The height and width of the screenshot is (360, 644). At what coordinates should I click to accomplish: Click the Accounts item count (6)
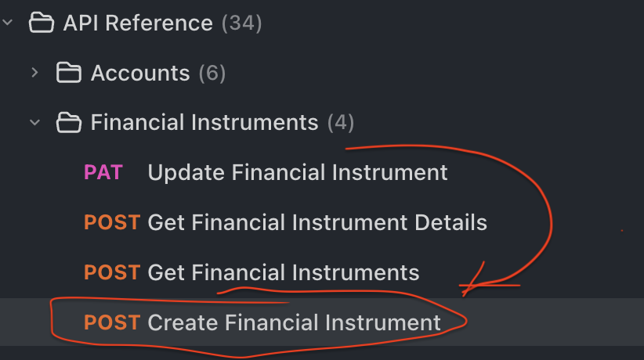click(x=212, y=73)
